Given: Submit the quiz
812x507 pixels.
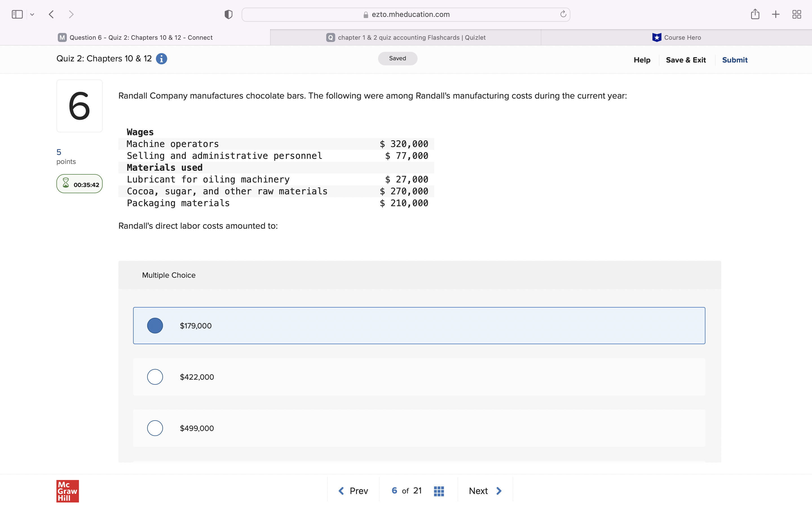Looking at the screenshot, I should point(734,60).
